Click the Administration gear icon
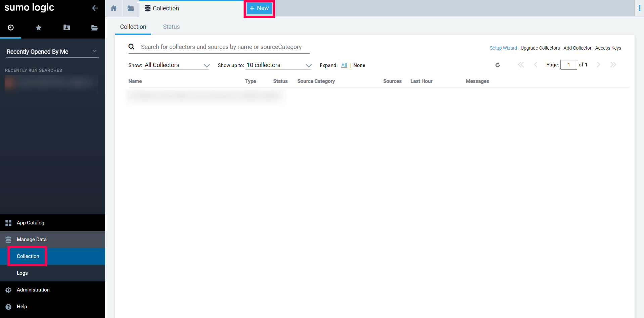 pyautogui.click(x=8, y=290)
